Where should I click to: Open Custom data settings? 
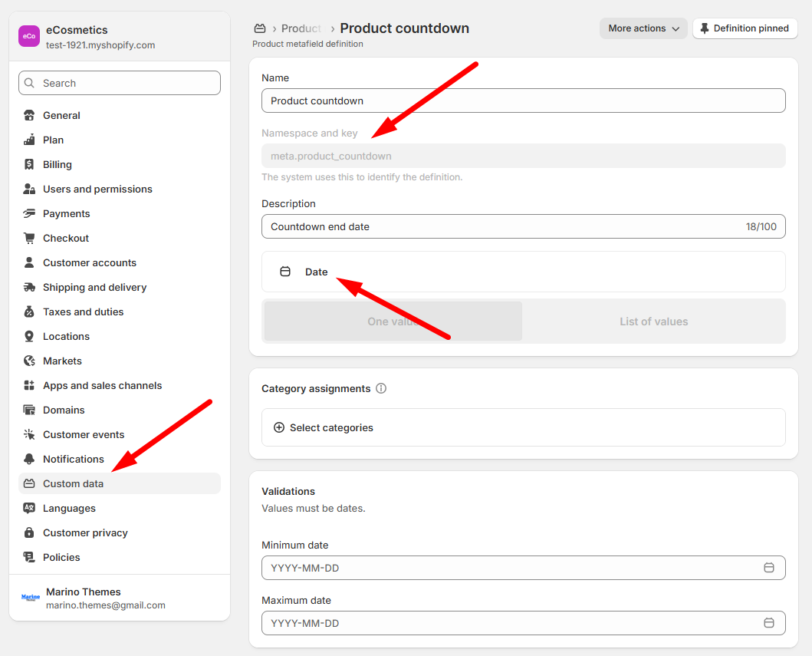(120, 483)
